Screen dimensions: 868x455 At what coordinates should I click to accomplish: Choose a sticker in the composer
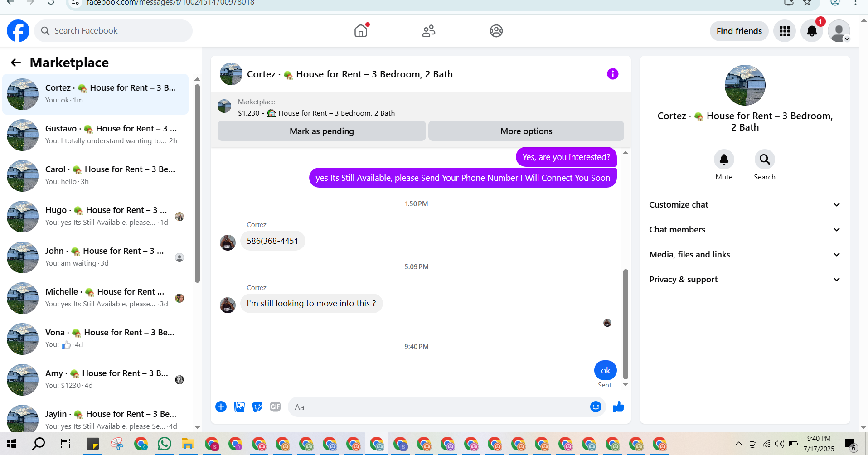click(257, 407)
